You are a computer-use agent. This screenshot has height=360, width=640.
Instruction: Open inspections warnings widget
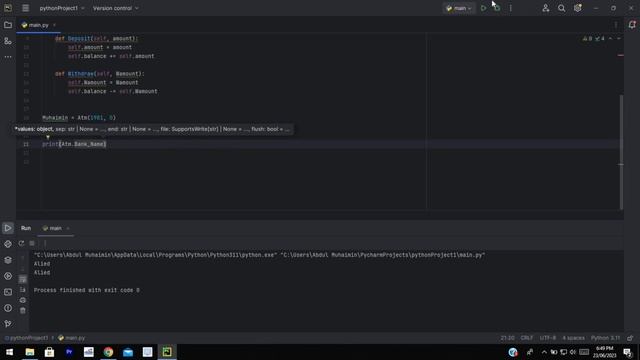[594, 39]
